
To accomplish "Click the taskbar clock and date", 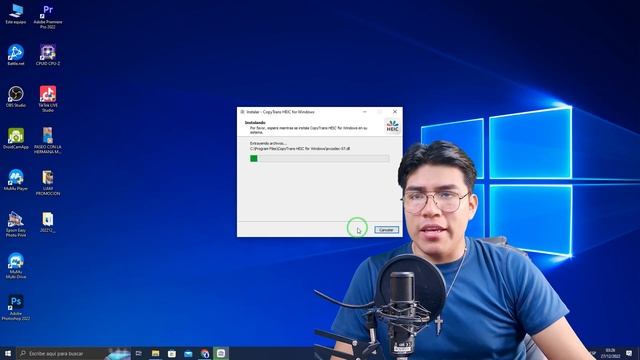I will (x=610, y=353).
